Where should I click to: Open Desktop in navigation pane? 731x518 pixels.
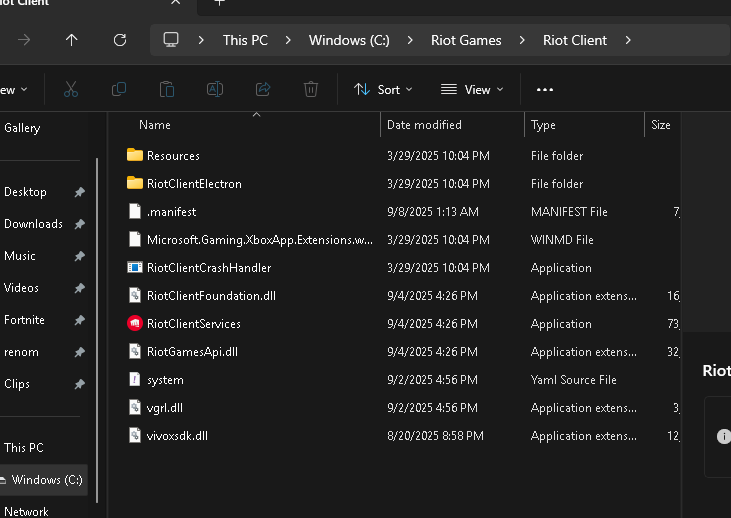click(25, 192)
